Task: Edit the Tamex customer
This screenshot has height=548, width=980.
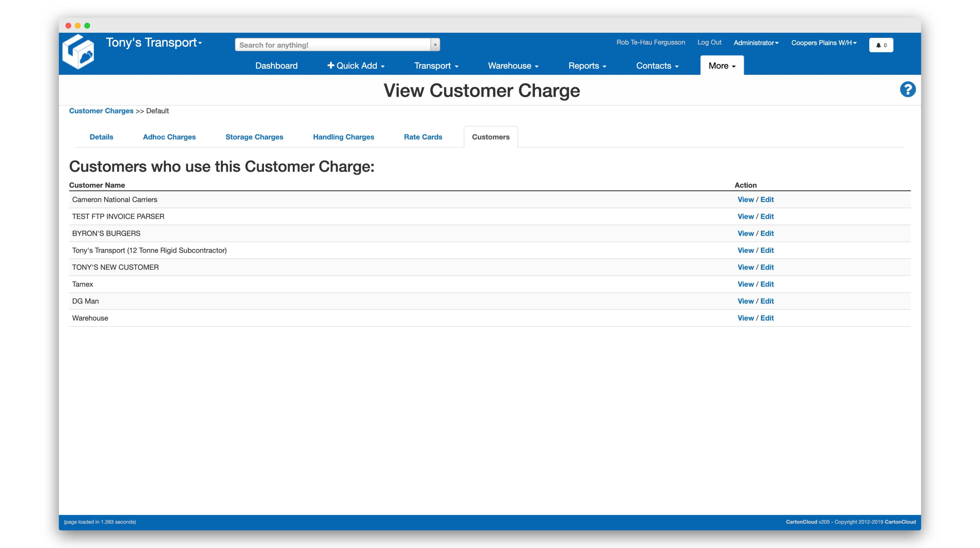Action: (x=767, y=284)
